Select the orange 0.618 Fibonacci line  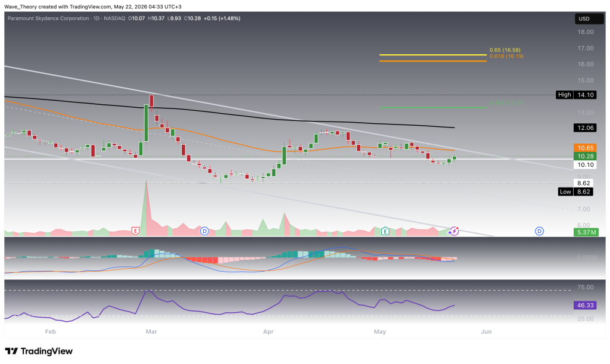pos(433,61)
